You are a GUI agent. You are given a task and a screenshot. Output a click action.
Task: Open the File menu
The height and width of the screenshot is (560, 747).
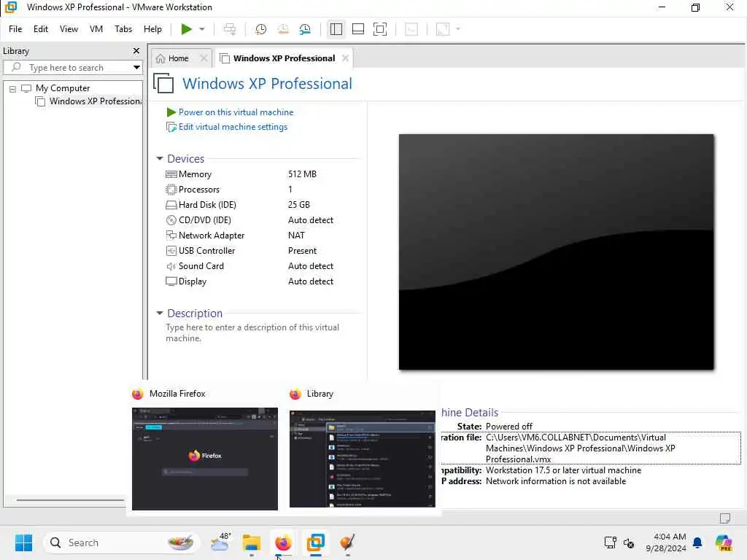coord(15,29)
